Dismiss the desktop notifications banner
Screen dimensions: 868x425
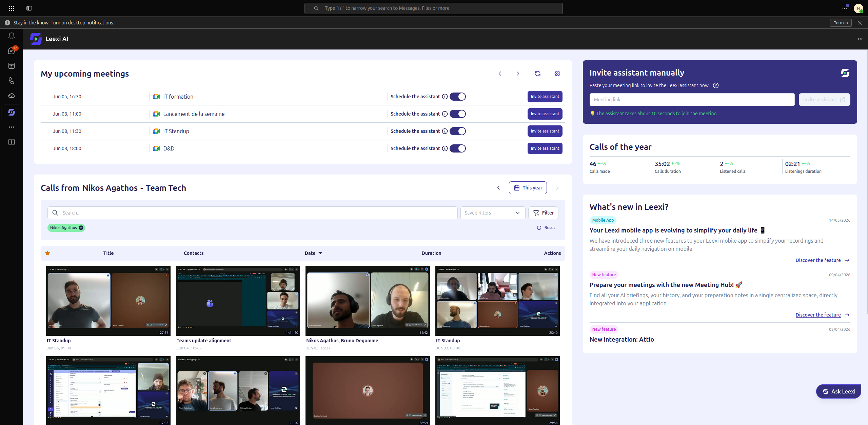[860, 23]
